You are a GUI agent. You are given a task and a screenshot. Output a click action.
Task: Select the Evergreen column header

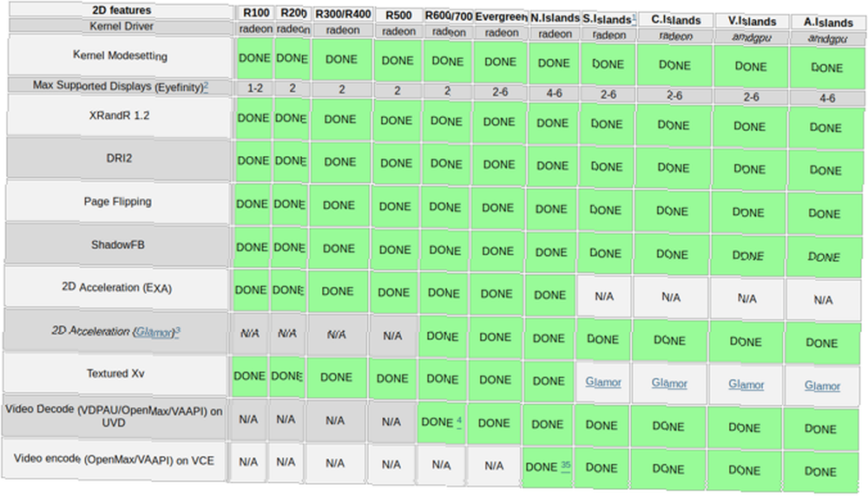coord(501,16)
